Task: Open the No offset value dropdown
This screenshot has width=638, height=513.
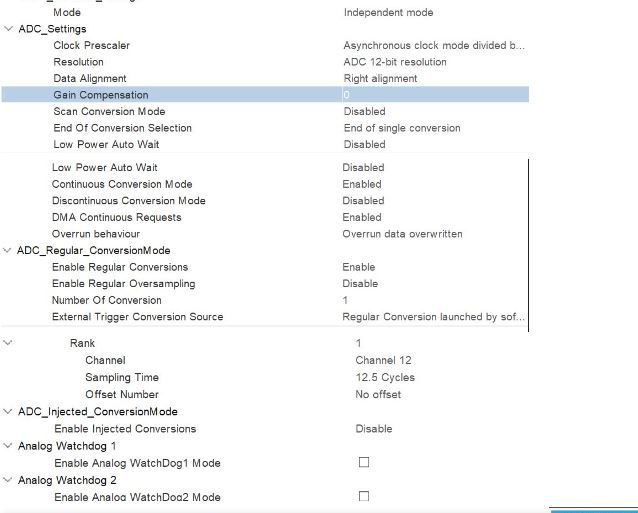Action: tap(378, 395)
